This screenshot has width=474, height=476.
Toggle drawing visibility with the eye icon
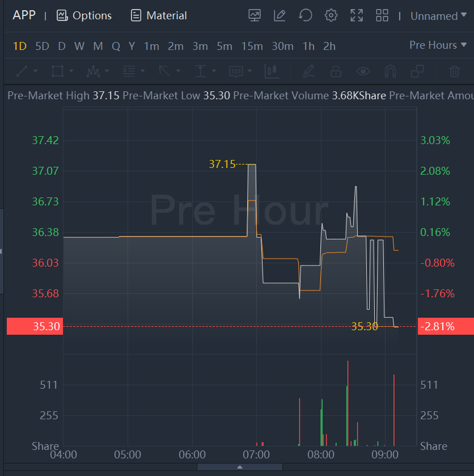click(x=363, y=71)
